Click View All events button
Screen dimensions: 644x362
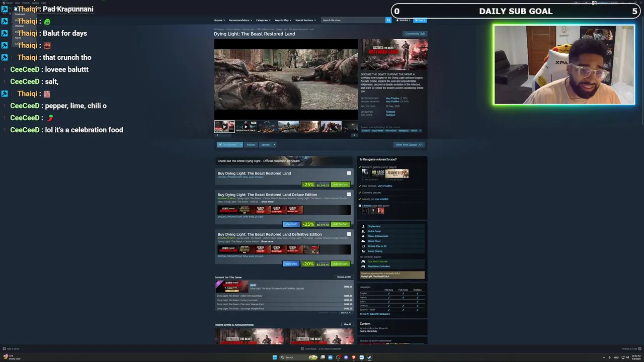(x=347, y=324)
